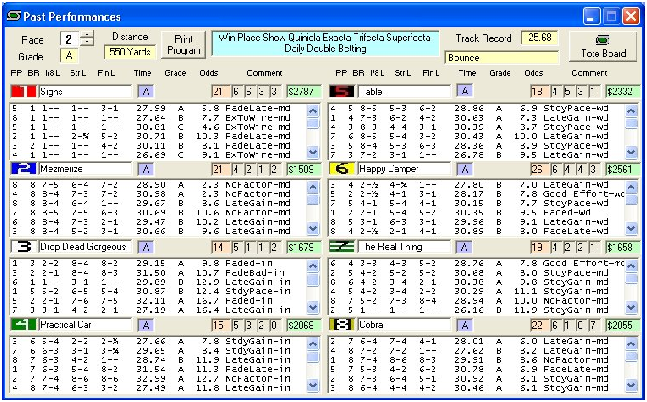Click the red number 1 post icon

[x=24, y=91]
